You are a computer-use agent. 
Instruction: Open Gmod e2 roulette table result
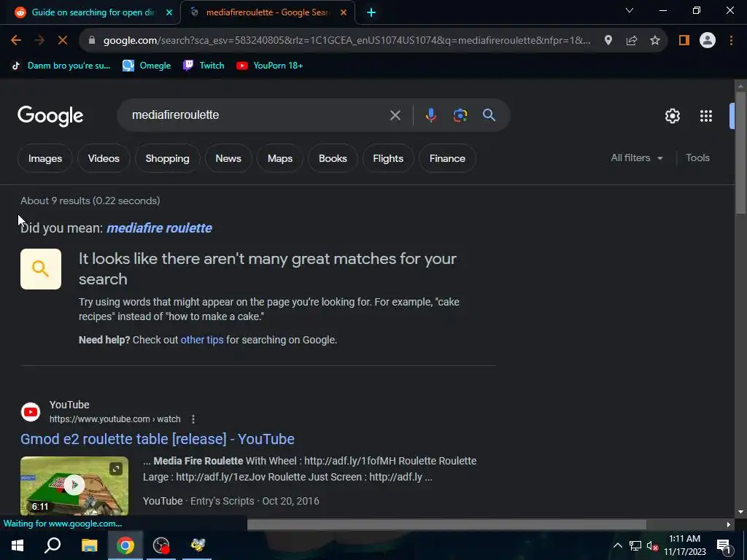(158, 438)
